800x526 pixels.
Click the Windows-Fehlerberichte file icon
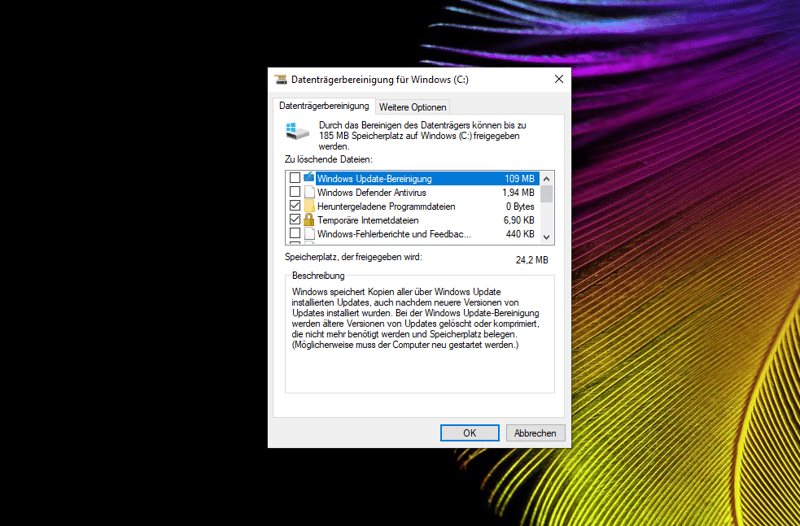tap(309, 234)
